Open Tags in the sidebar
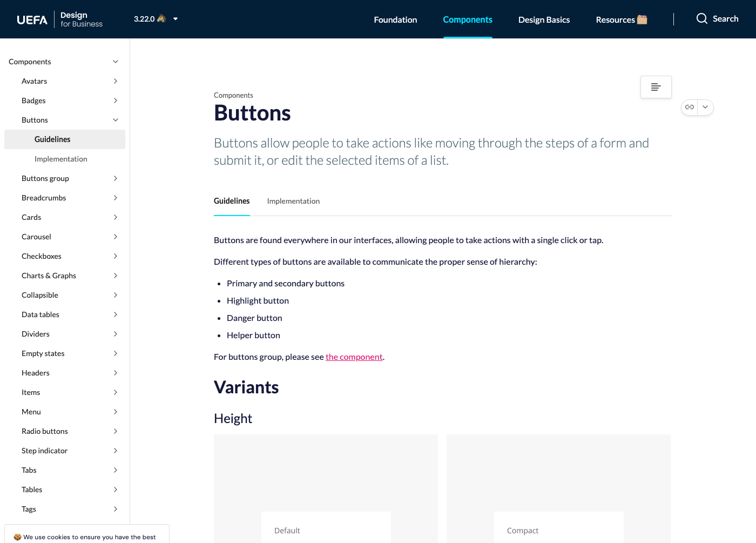 (65, 509)
